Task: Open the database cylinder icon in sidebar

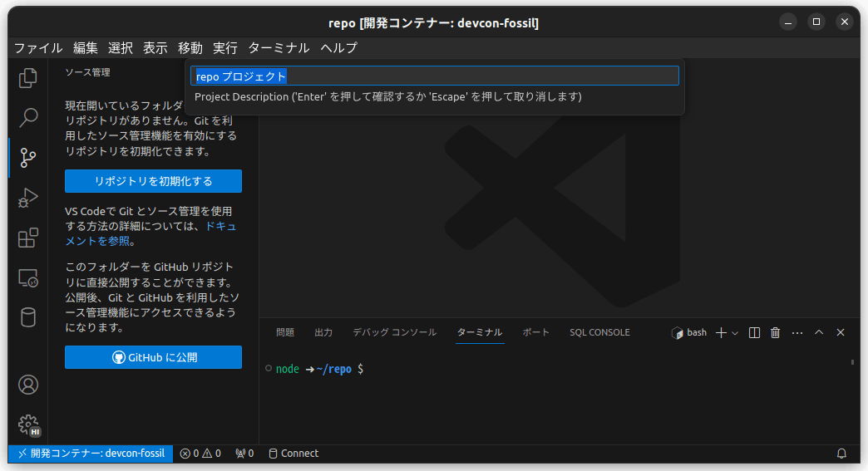Action: (27, 317)
